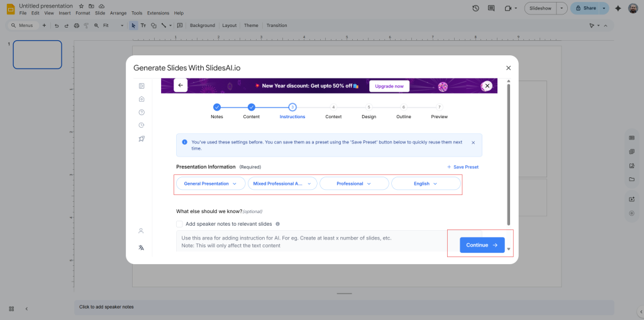Click the Upgrade now button

389,86
